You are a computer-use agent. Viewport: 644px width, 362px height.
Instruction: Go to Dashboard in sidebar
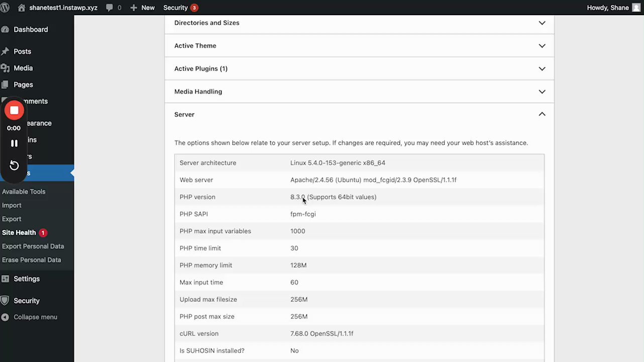click(x=31, y=30)
